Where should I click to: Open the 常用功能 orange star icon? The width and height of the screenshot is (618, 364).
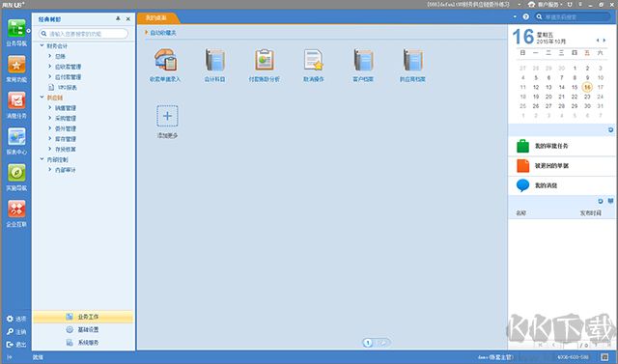click(x=16, y=65)
